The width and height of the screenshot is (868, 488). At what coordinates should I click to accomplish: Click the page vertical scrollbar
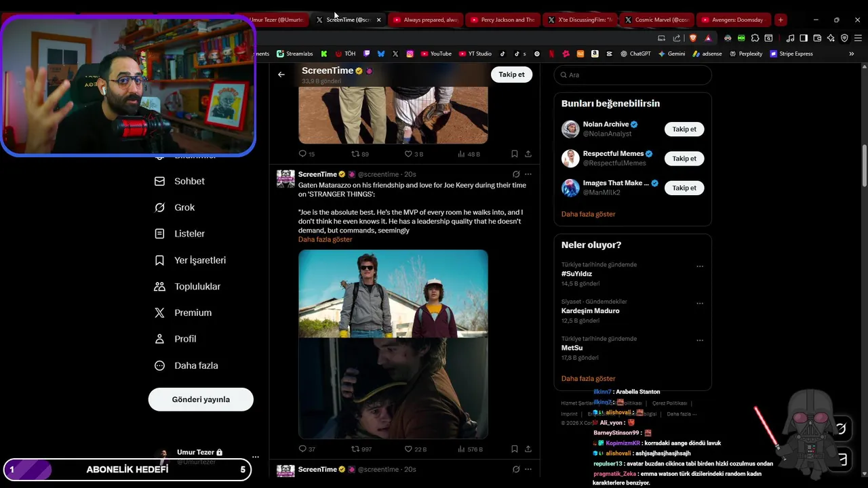click(x=864, y=166)
